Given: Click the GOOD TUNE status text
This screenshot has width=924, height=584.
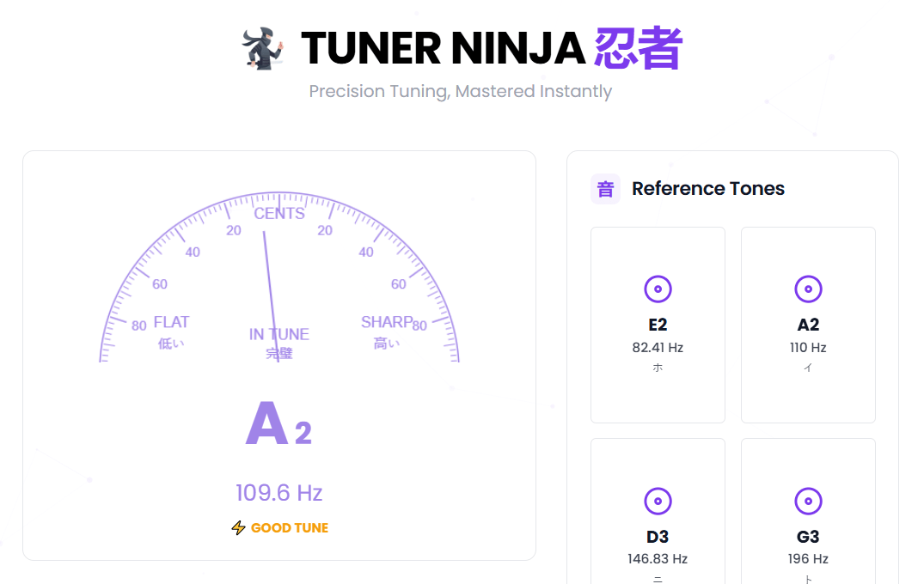Looking at the screenshot, I should (x=290, y=528).
